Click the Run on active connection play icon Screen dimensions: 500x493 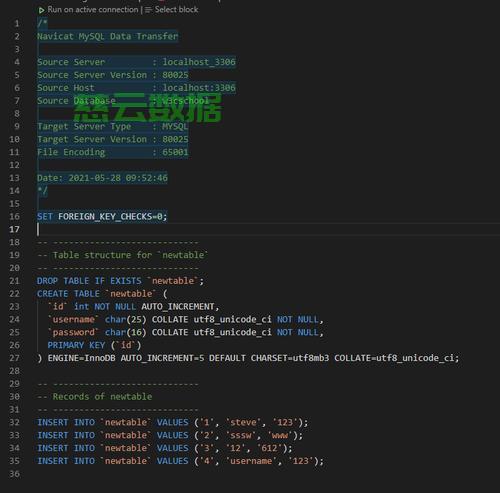[x=41, y=10]
